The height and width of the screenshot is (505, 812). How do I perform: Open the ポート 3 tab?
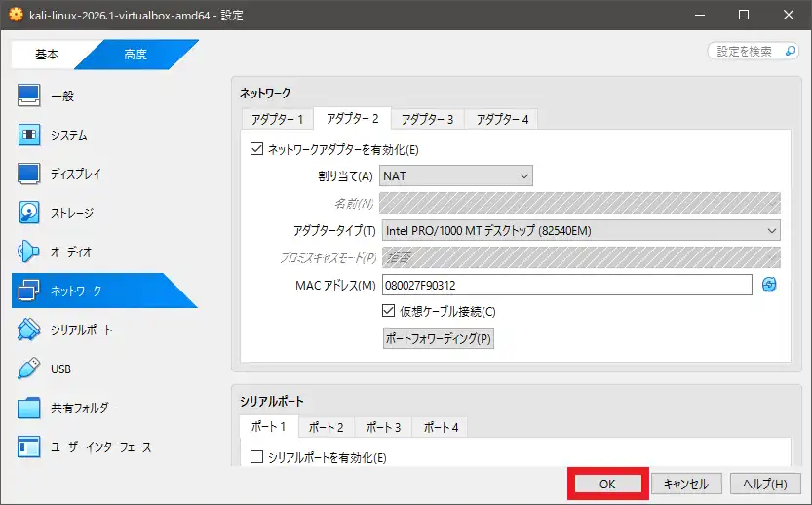383,427
